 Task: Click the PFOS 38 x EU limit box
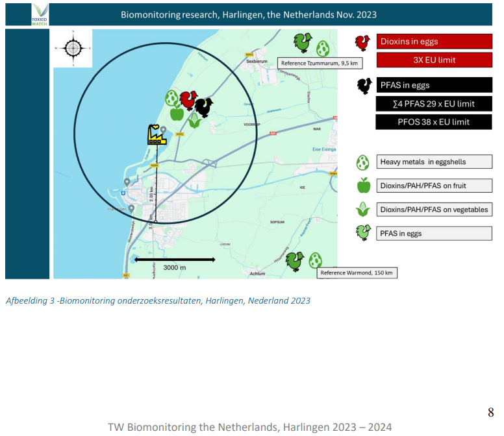pos(434,122)
